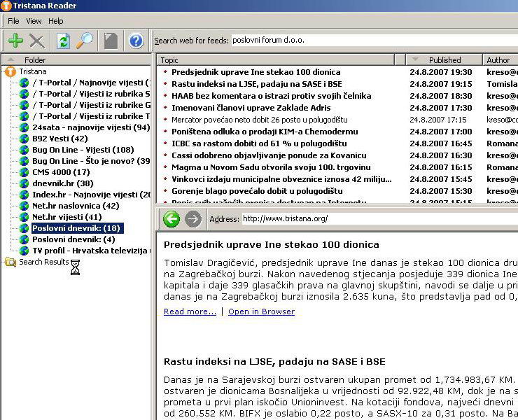The width and height of the screenshot is (518, 420).
Task: Refresh feeds with the green arrows icon
Action: (x=64, y=41)
